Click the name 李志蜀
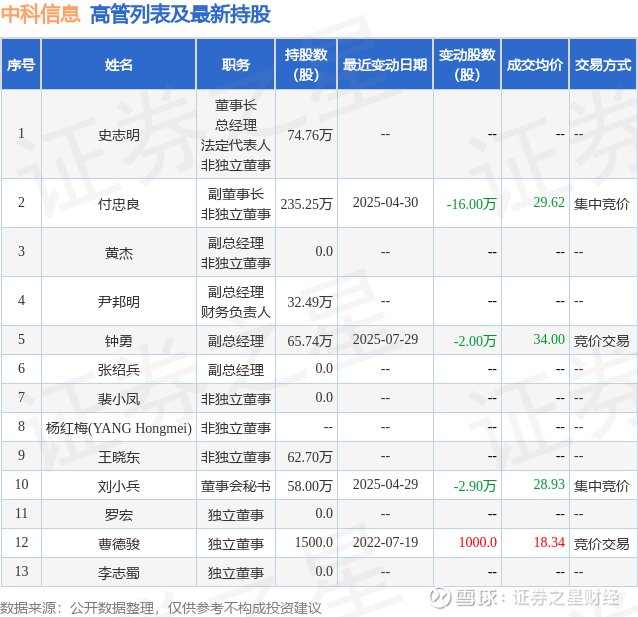Image resolution: width=638 pixels, height=617 pixels. click(118, 573)
